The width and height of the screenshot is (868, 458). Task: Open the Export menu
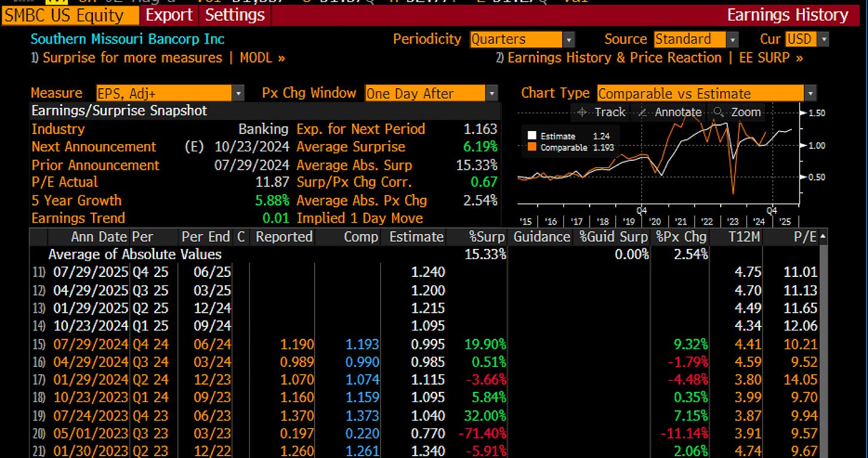[x=170, y=15]
